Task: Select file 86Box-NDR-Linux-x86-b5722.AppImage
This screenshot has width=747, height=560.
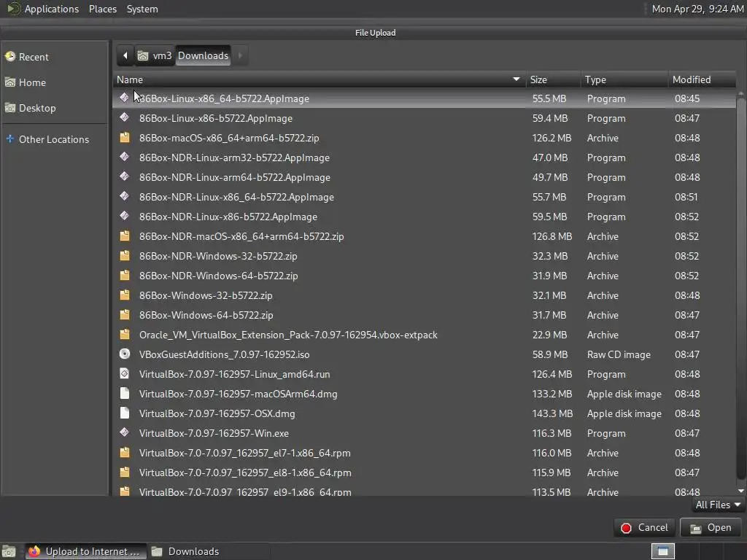Action: 424,216
